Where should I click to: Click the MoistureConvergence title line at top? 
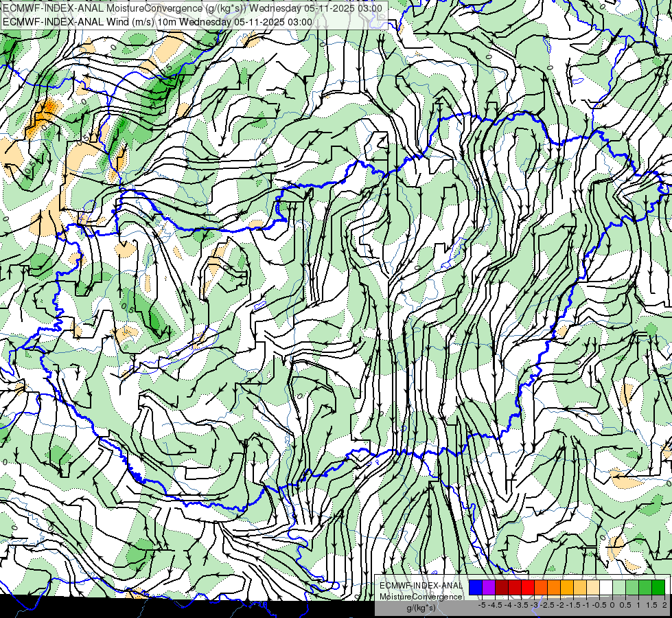pos(192,8)
